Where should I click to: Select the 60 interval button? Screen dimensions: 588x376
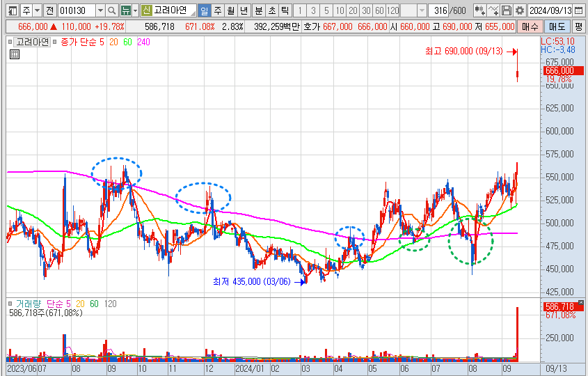pyautogui.click(x=379, y=10)
